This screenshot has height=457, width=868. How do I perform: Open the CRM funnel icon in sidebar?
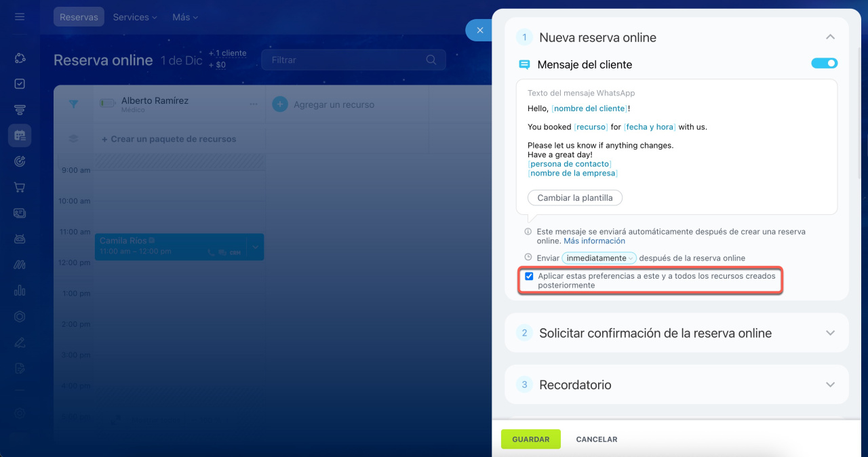(20, 110)
